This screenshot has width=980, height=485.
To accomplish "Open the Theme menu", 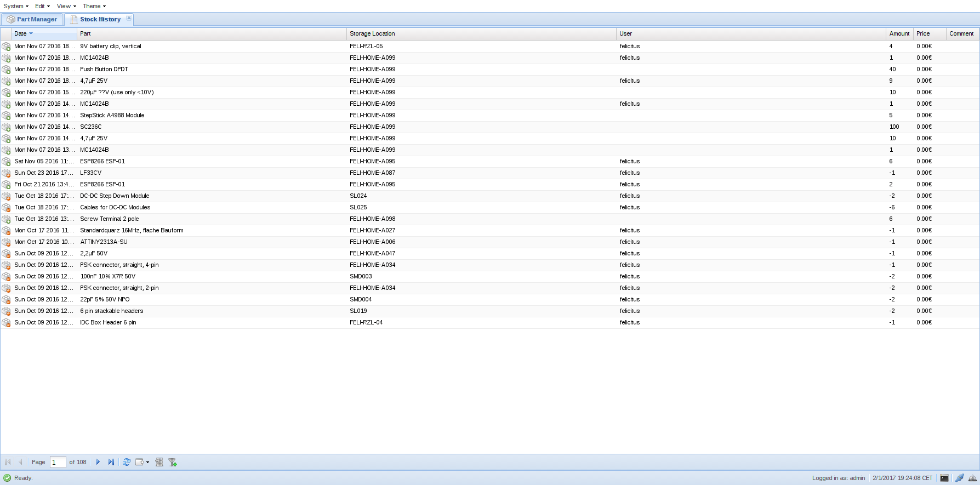I will pos(94,6).
